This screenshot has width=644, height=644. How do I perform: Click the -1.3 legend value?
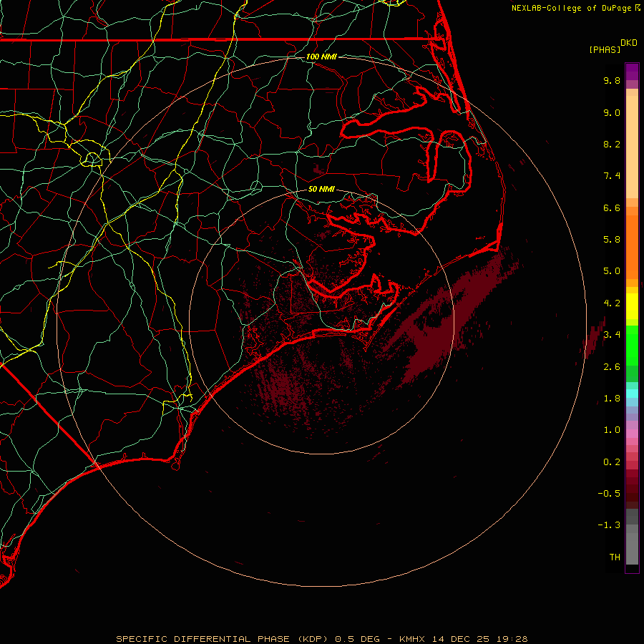coord(609,525)
